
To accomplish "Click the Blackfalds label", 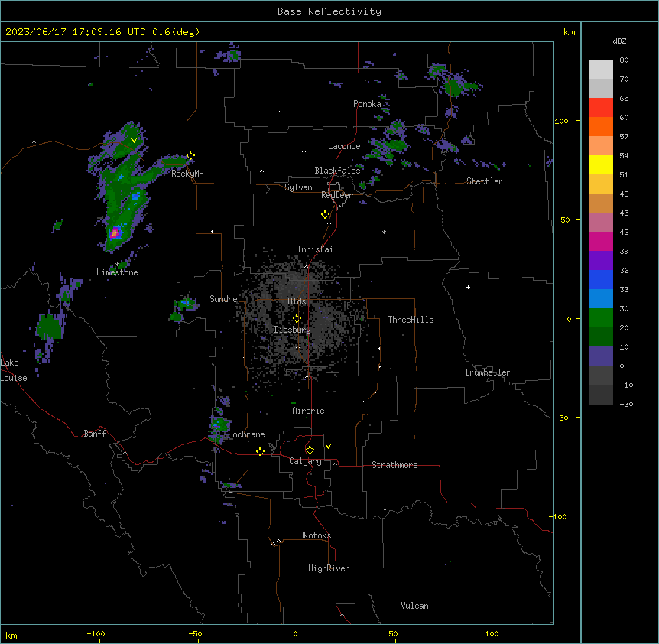I will (337, 171).
